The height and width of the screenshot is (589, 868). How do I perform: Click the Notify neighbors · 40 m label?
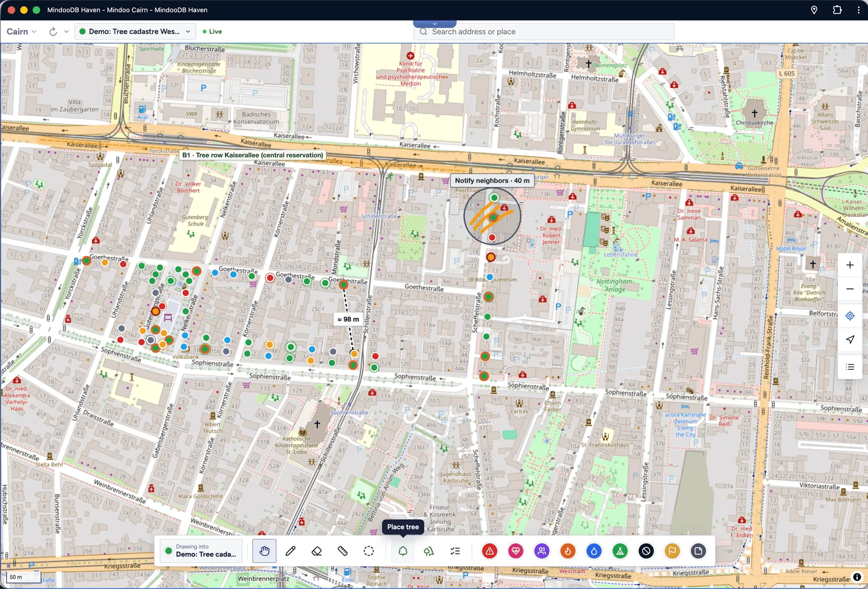[x=492, y=181]
